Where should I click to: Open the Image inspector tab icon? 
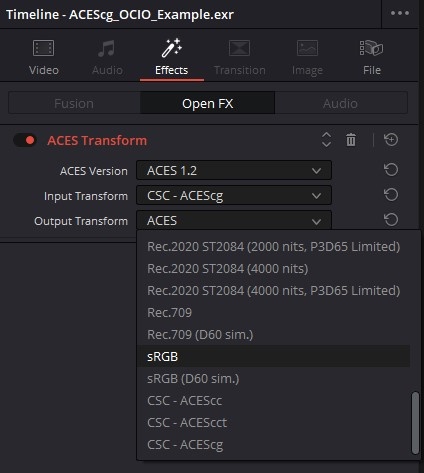click(x=307, y=48)
